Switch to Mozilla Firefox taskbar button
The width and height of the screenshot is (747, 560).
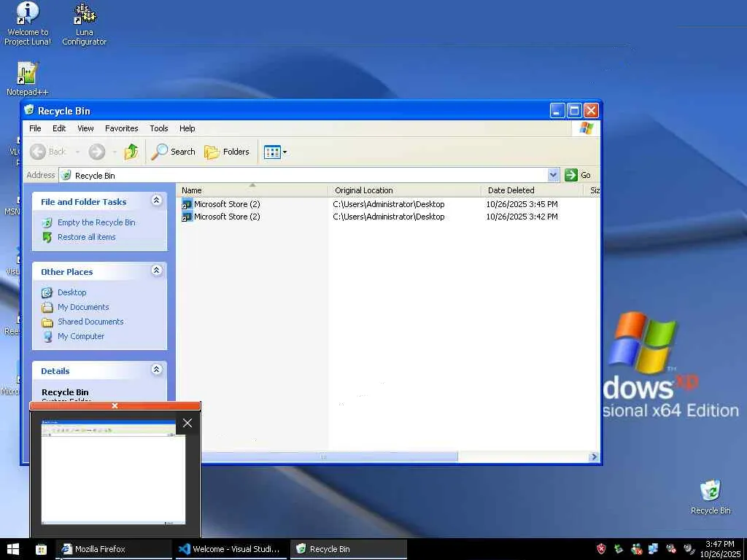[x=114, y=549]
